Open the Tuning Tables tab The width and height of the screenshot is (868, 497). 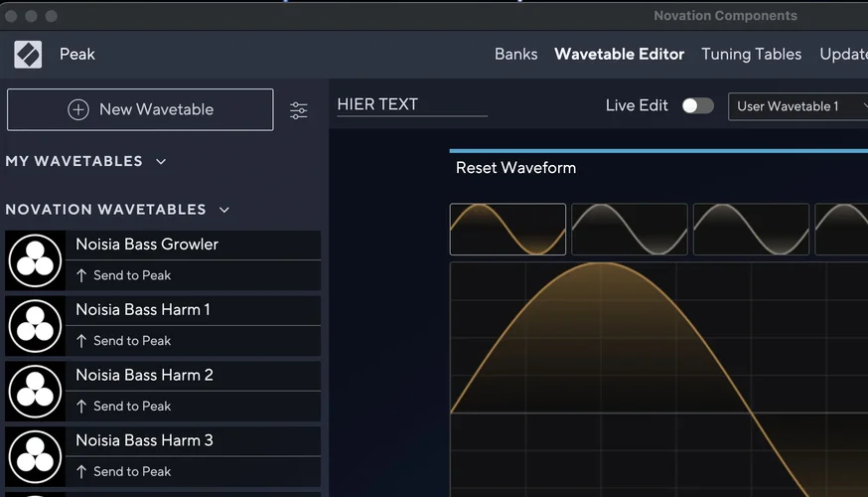click(751, 55)
